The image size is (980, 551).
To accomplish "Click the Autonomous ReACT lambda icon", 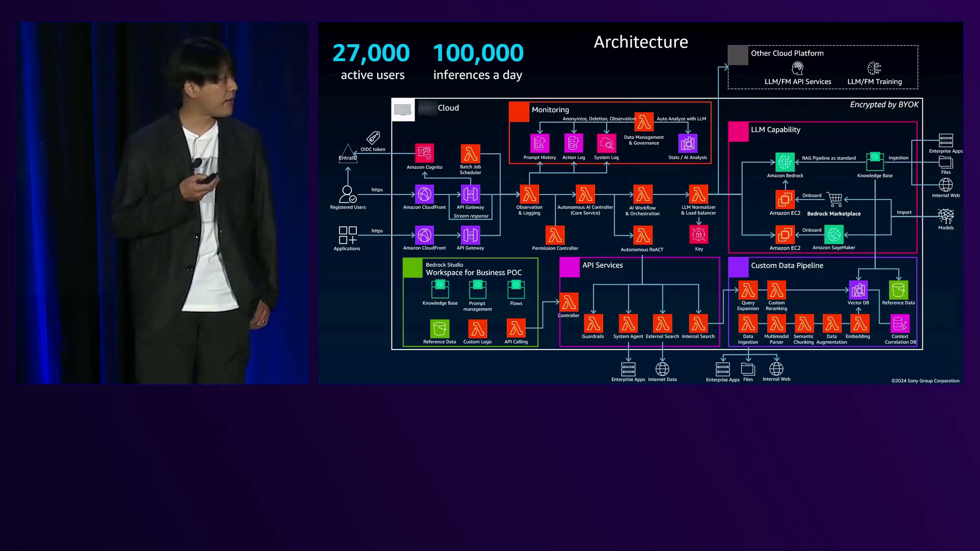I will 643,235.
